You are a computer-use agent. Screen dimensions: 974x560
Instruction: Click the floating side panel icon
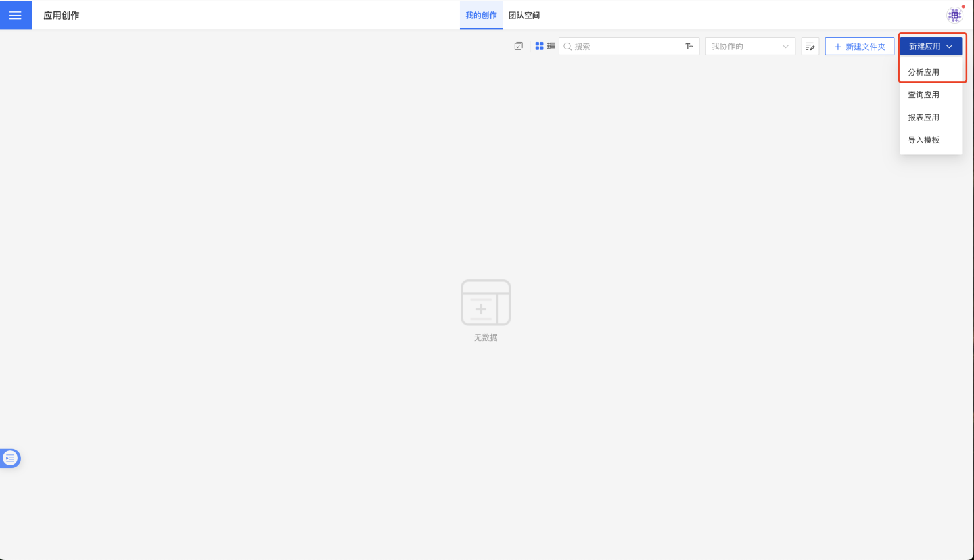click(x=10, y=459)
